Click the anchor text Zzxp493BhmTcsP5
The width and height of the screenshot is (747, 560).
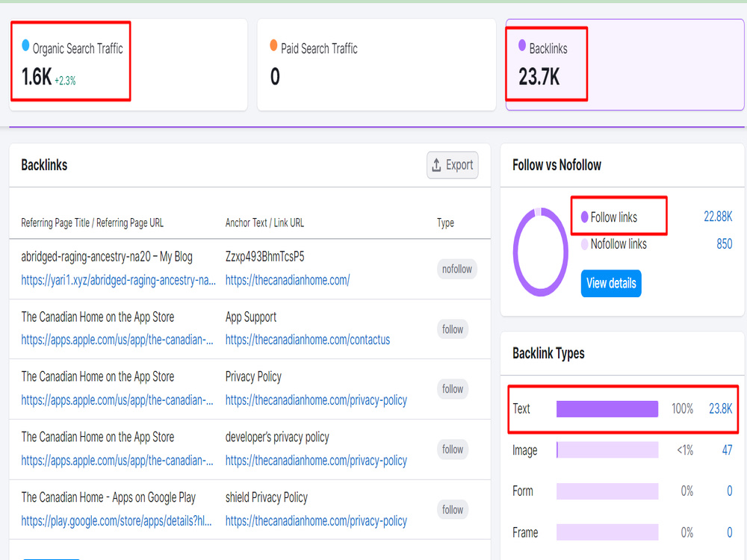point(265,257)
